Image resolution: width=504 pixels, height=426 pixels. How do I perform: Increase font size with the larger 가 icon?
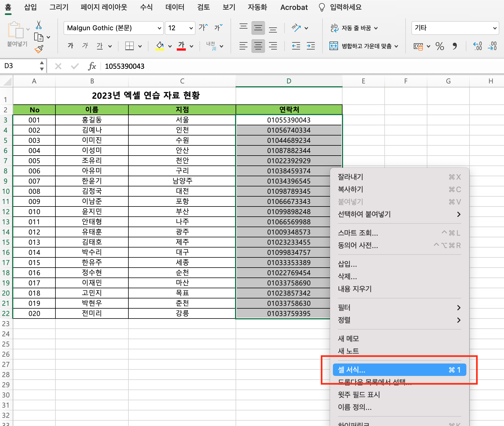coord(203,27)
